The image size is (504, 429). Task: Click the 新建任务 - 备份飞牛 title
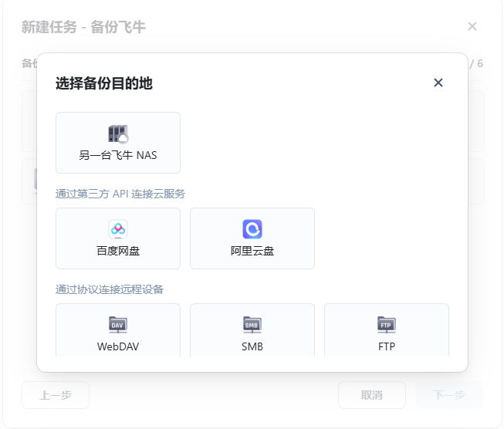pos(83,27)
